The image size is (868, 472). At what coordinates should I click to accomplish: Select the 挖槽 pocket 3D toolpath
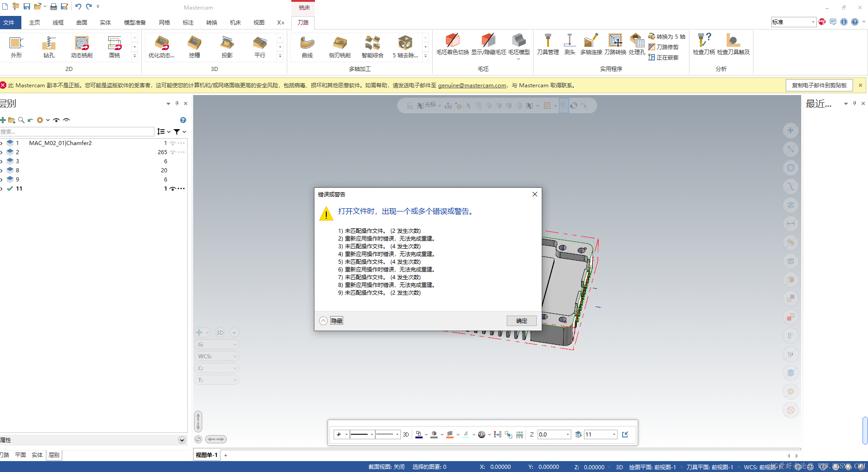pos(195,47)
